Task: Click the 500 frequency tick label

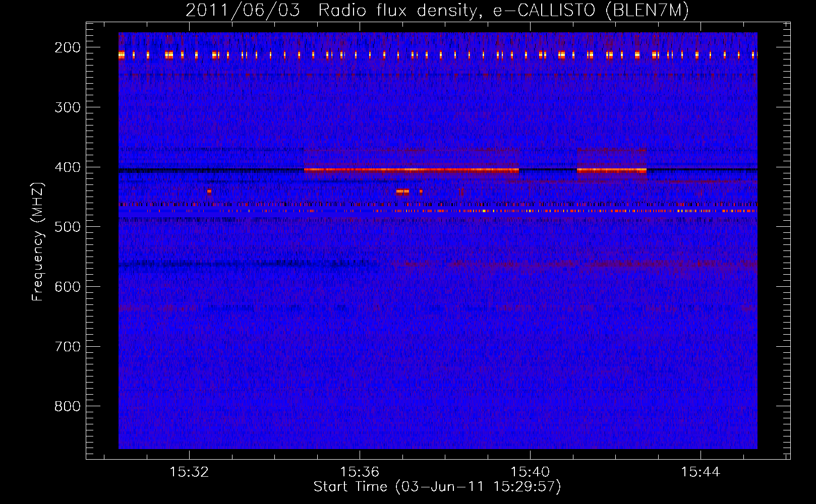Action: 68,227
